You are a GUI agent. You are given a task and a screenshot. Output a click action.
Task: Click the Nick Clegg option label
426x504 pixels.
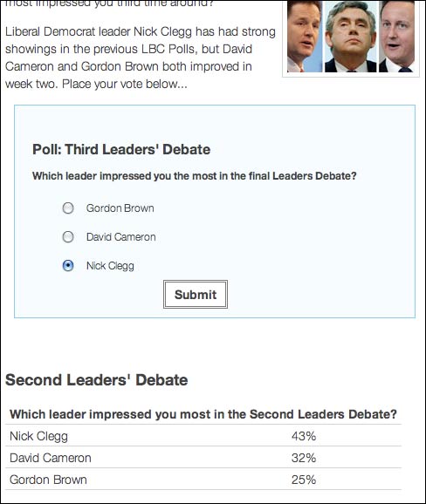110,266
